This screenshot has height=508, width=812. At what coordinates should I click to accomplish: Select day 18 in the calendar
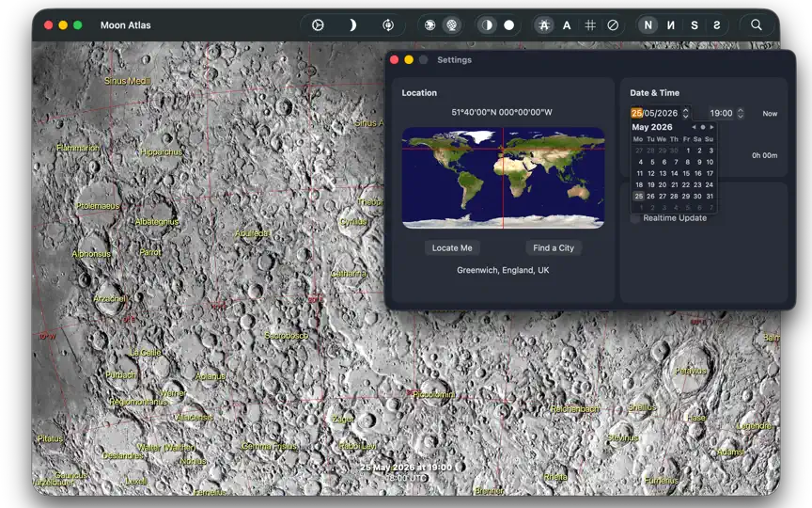pos(639,184)
